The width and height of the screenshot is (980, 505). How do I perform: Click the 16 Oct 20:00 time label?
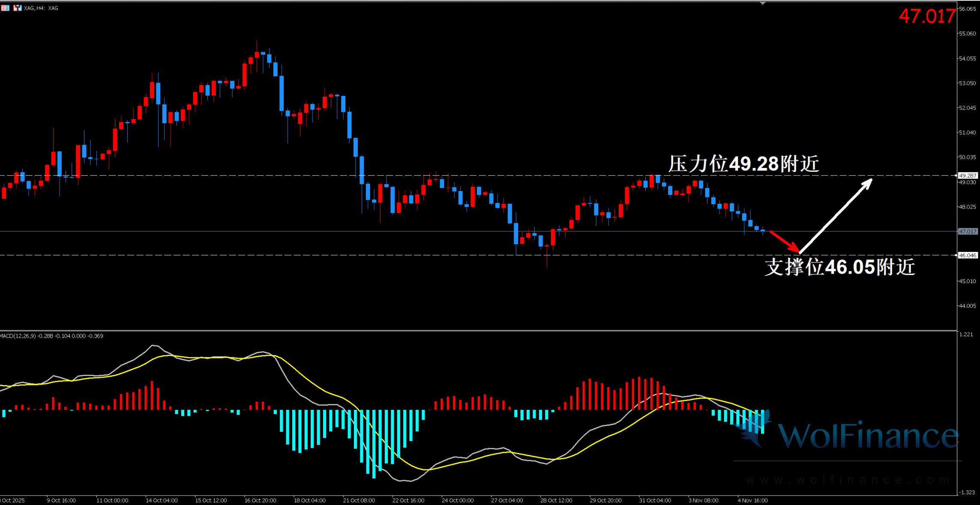pos(260,500)
